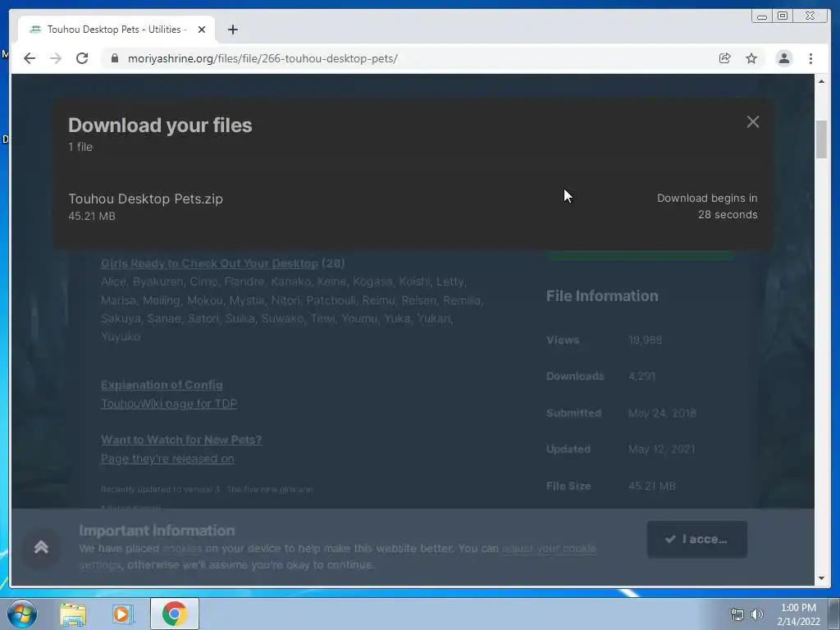Click Touhou Desktop Pets.zip file name
The height and width of the screenshot is (630, 840).
pos(145,199)
